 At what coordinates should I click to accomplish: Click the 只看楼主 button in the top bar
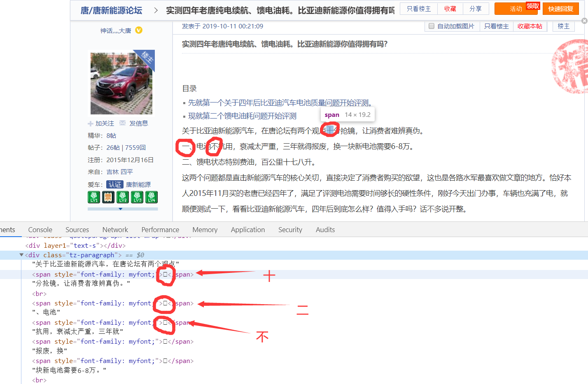tap(419, 9)
